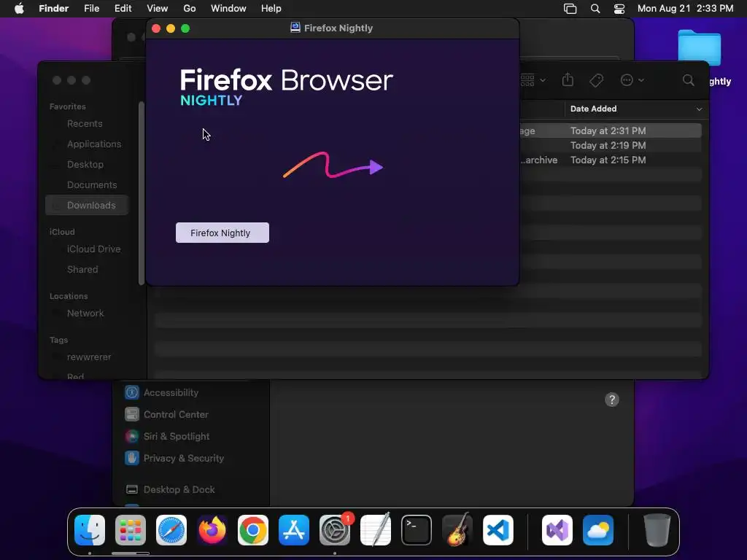Open the Go menu
The height and width of the screenshot is (560, 747).
[x=190, y=9]
